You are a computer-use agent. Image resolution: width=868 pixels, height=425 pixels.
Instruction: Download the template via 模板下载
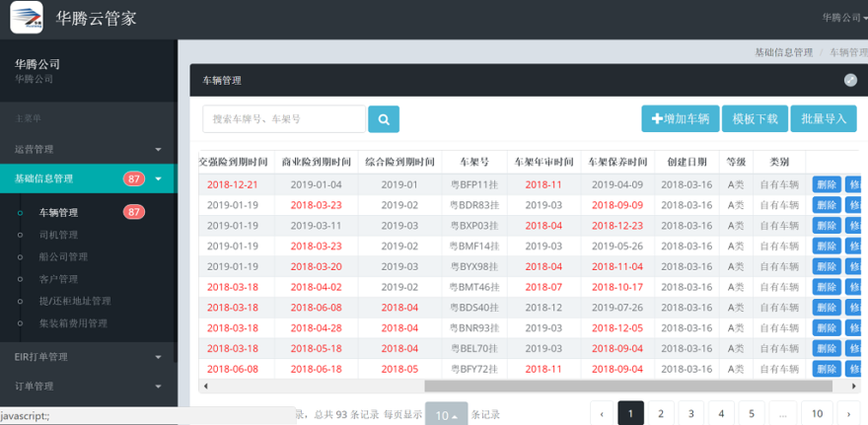click(x=755, y=119)
